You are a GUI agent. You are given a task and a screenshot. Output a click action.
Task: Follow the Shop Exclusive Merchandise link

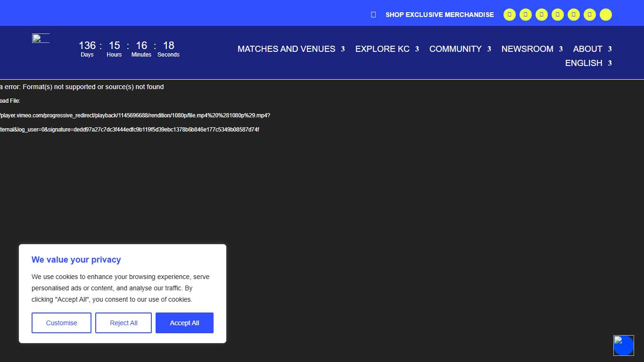439,15
